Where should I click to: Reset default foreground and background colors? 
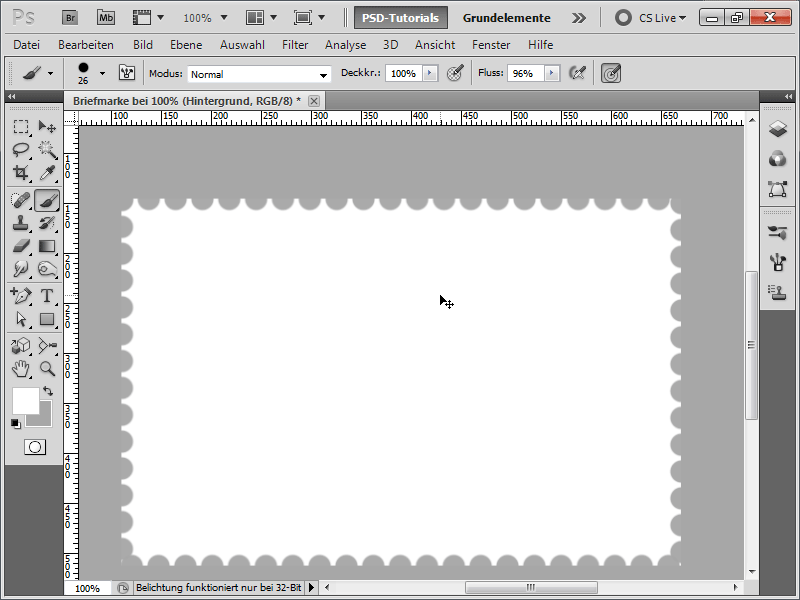[16, 423]
